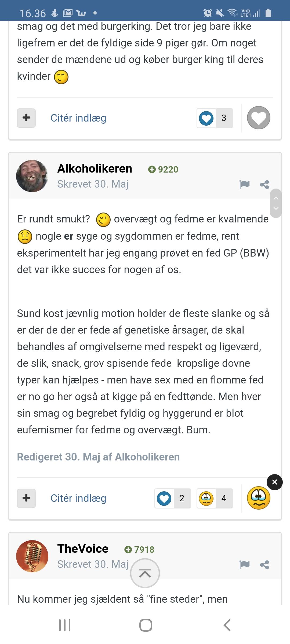Screen dimensions: 290x644
Task: Report TheVoice's post with flag icon
Action: coord(244,565)
